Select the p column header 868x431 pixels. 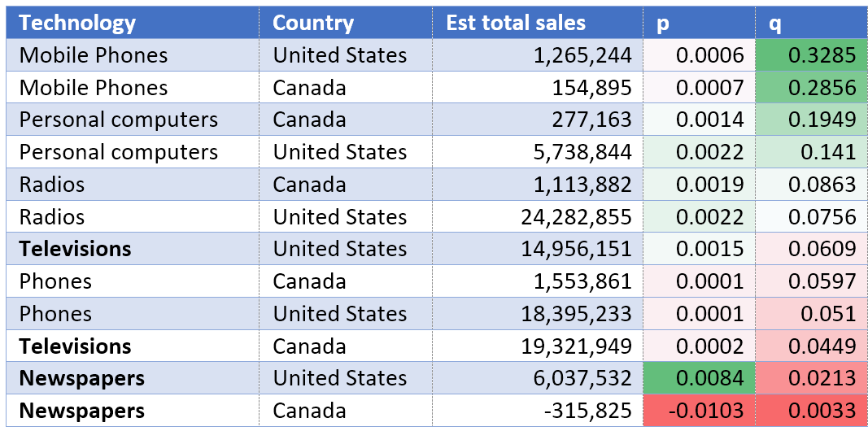(x=699, y=23)
